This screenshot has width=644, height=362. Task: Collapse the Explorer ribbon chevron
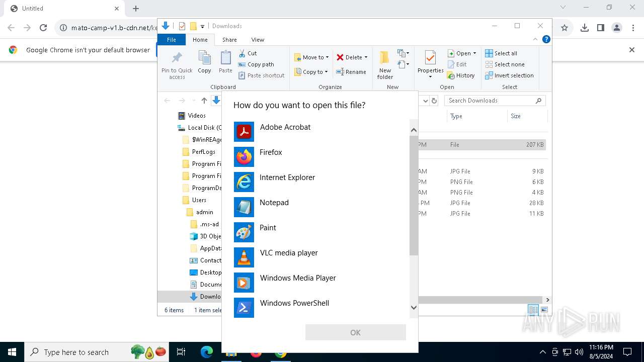point(535,39)
